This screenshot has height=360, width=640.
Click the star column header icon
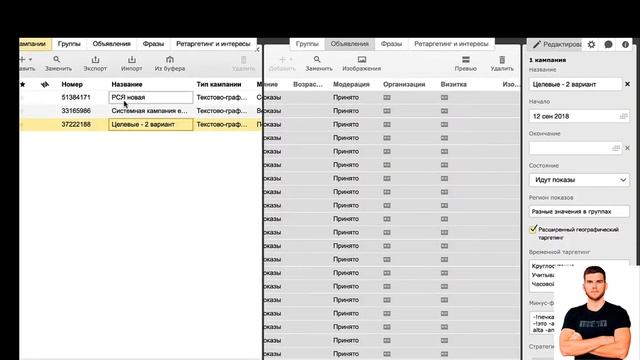22,84
